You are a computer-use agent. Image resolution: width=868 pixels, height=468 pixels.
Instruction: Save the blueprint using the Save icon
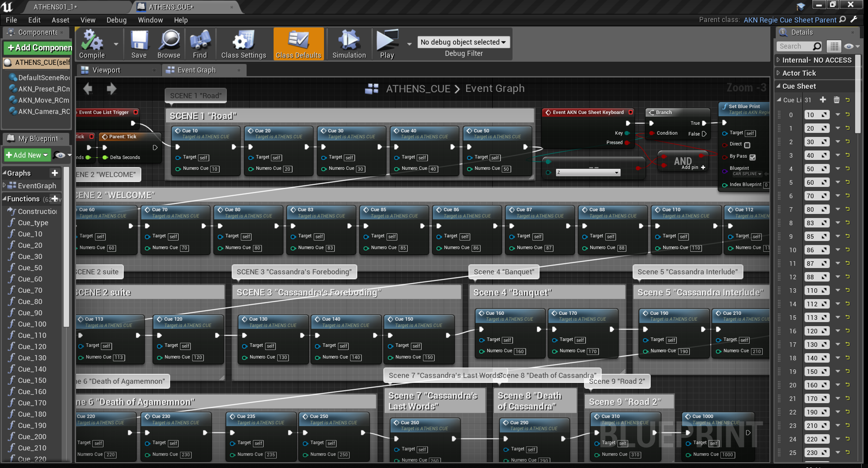pos(139,44)
